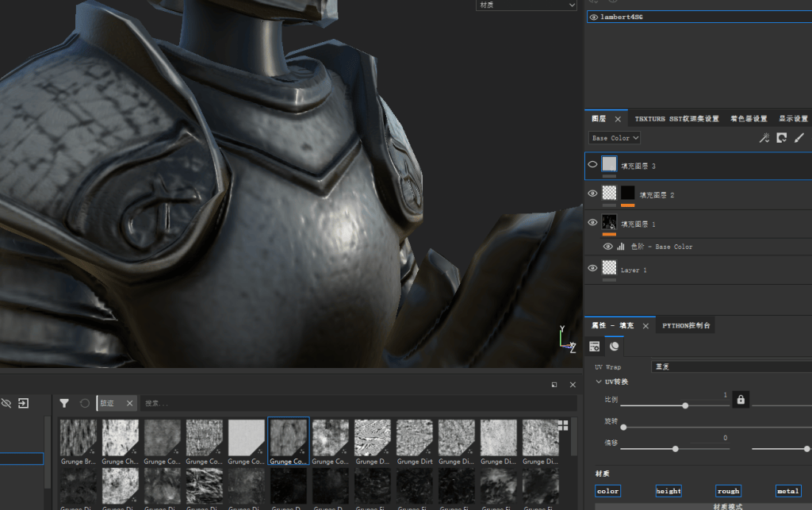Viewport: 812px width, 510px height.
Task: Switch to the TEXTURE SET settings tab
Action: (x=676, y=118)
